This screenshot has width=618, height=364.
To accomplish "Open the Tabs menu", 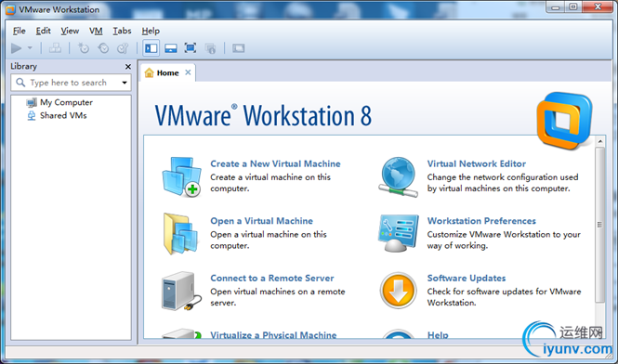I will point(122,31).
